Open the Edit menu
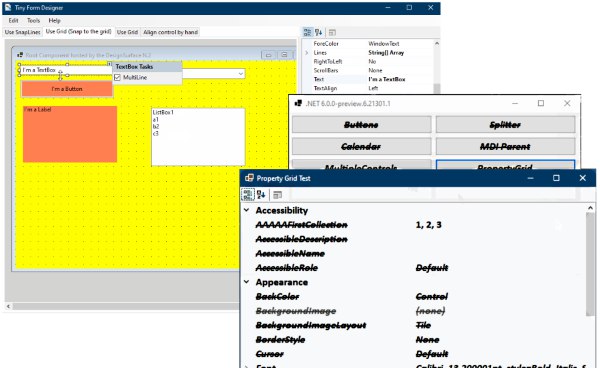This screenshot has height=368, width=600. pyautogui.click(x=13, y=20)
